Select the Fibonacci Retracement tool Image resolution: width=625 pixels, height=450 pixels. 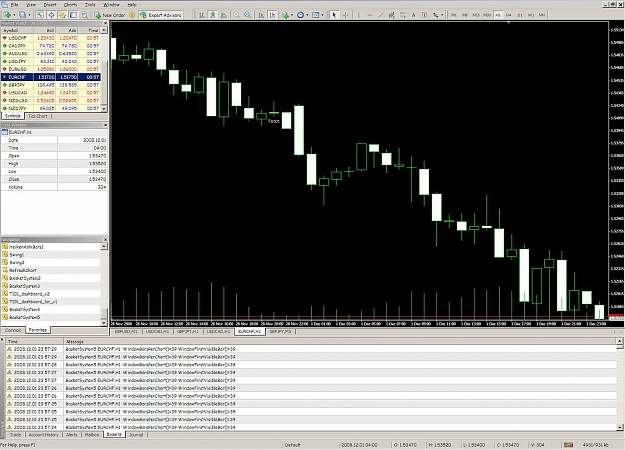click(x=403, y=15)
